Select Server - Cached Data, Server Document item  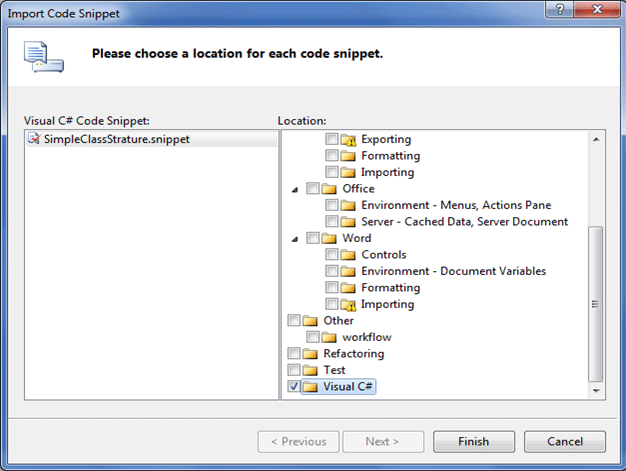tap(464, 221)
